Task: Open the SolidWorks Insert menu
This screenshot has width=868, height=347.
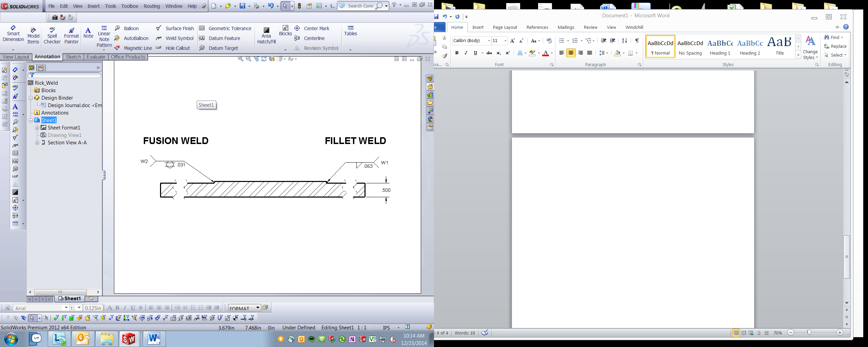Action: pyautogui.click(x=94, y=6)
